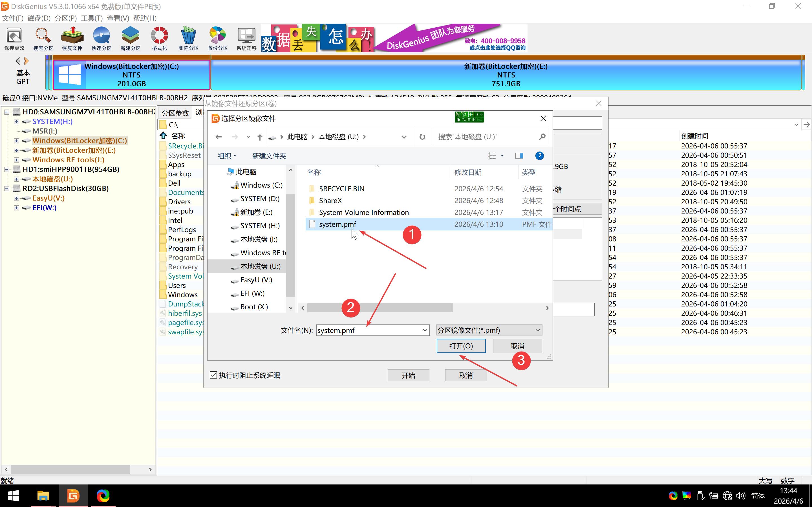Toggle 执行时阻止系统睡眠 checkbox

[x=213, y=375]
